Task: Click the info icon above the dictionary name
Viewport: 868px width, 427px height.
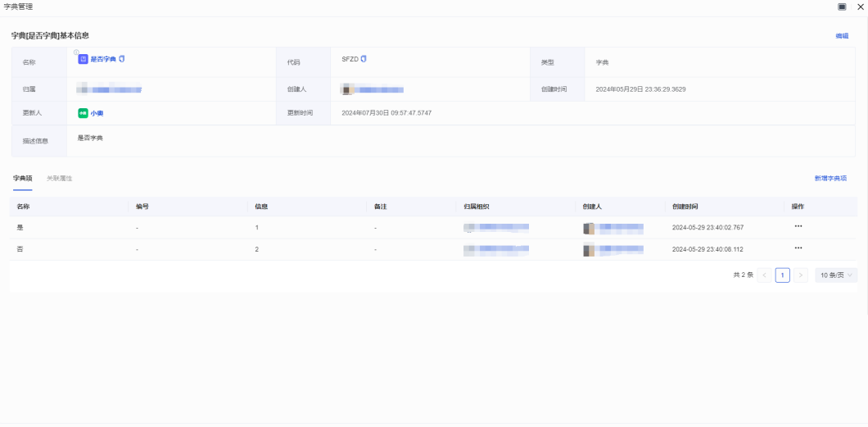Action: point(76,52)
